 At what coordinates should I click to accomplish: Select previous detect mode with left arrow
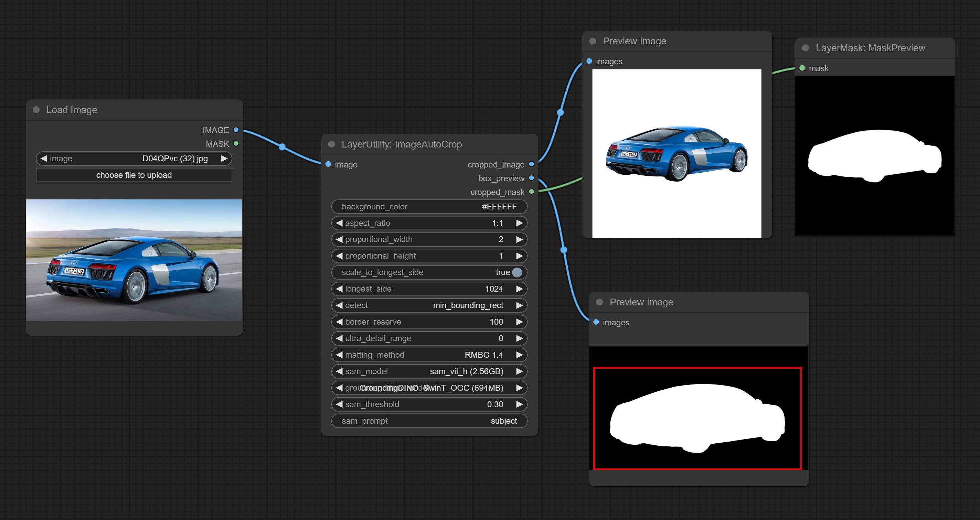tap(339, 305)
